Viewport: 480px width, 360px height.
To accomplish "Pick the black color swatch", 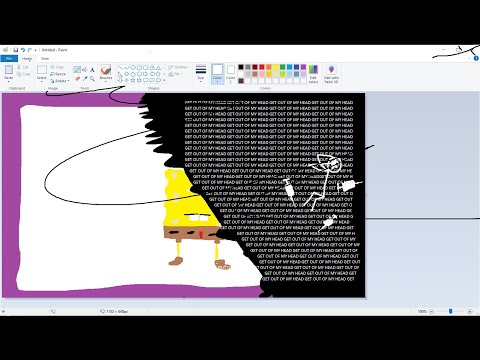I will (x=241, y=67).
